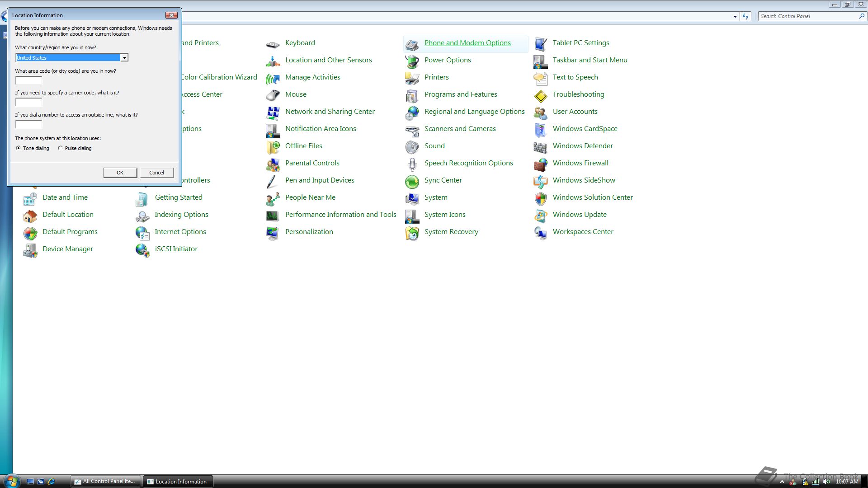868x488 pixels.
Task: Open the Workspaces Center link
Action: (x=583, y=231)
